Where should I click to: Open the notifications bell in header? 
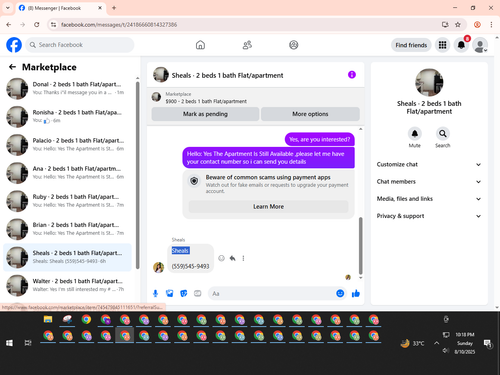(x=461, y=45)
